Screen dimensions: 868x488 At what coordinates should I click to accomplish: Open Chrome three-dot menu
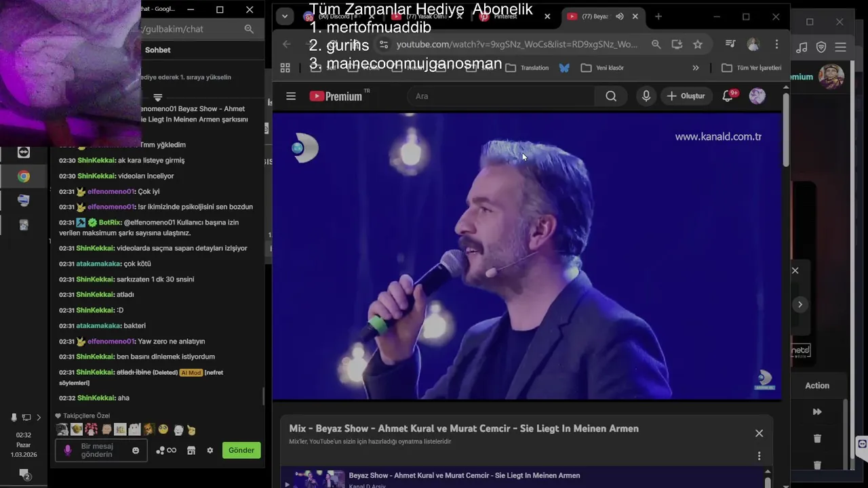point(776,44)
